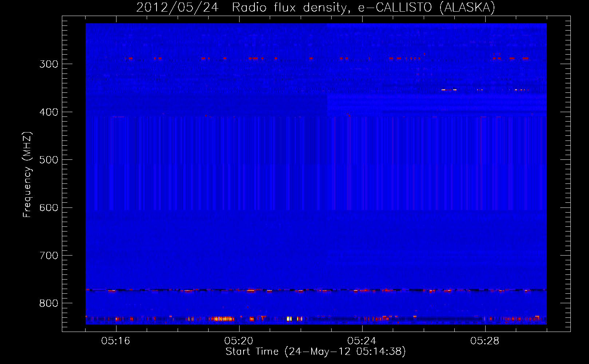
Task: Click the 600 frequency tick label
Action: tap(49, 207)
